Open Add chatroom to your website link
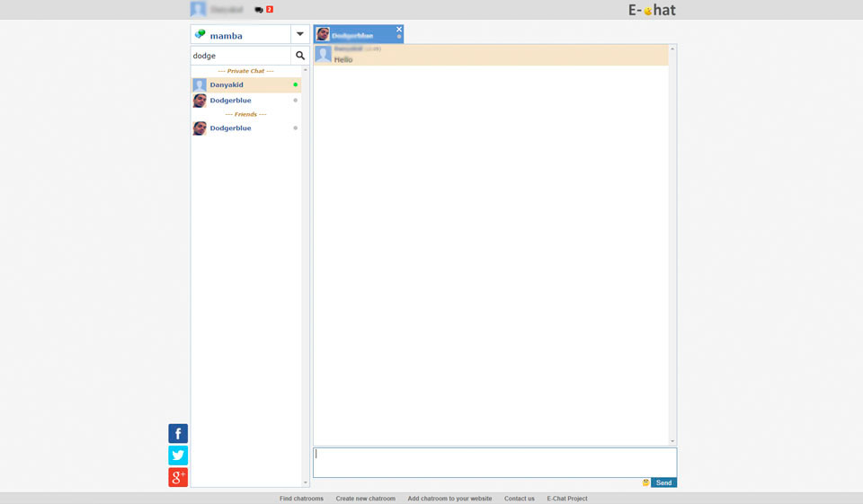The width and height of the screenshot is (863, 504). 449,499
